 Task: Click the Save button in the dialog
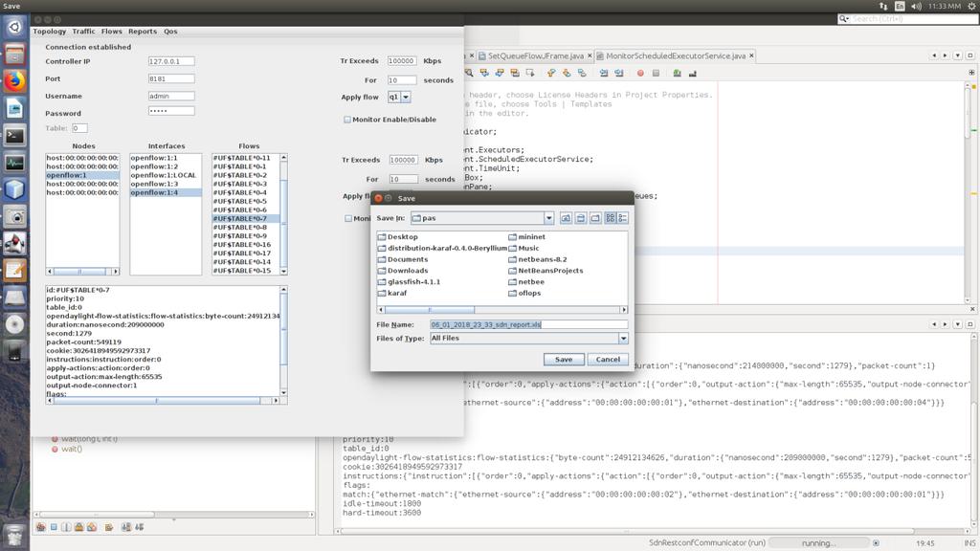click(564, 360)
